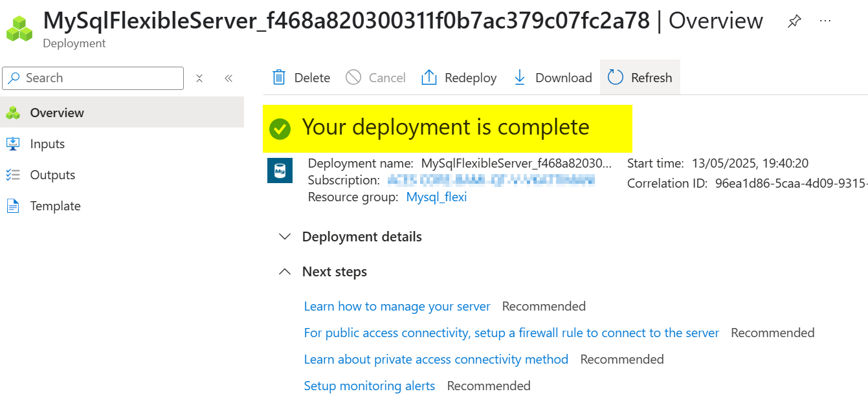This screenshot has height=396, width=868.
Task: Open the Inputs menu item
Action: (122, 144)
